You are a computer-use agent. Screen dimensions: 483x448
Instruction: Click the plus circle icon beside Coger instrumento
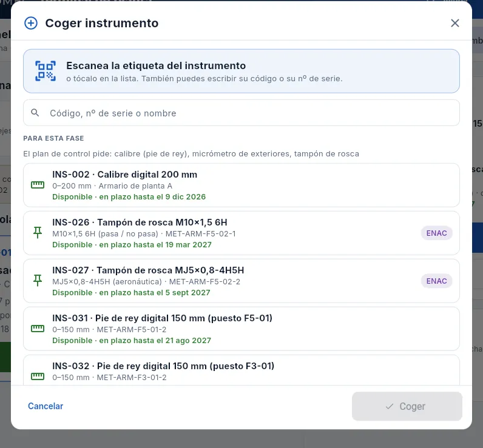[x=31, y=23]
